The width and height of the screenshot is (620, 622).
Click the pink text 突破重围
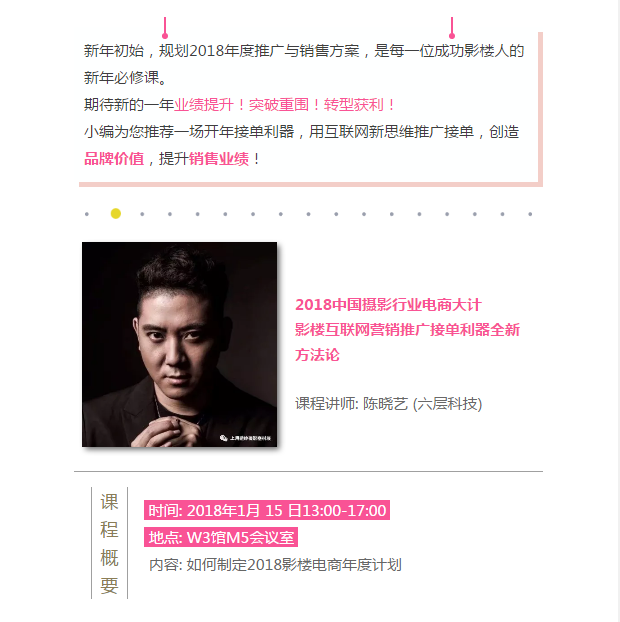(x=279, y=105)
